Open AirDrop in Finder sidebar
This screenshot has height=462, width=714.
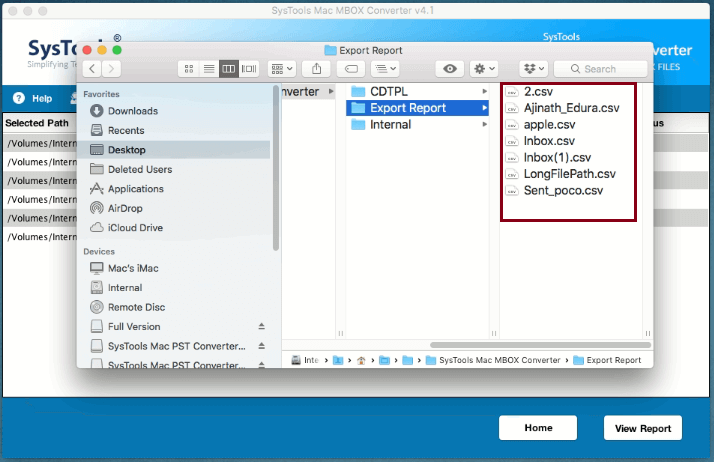click(x=116, y=208)
